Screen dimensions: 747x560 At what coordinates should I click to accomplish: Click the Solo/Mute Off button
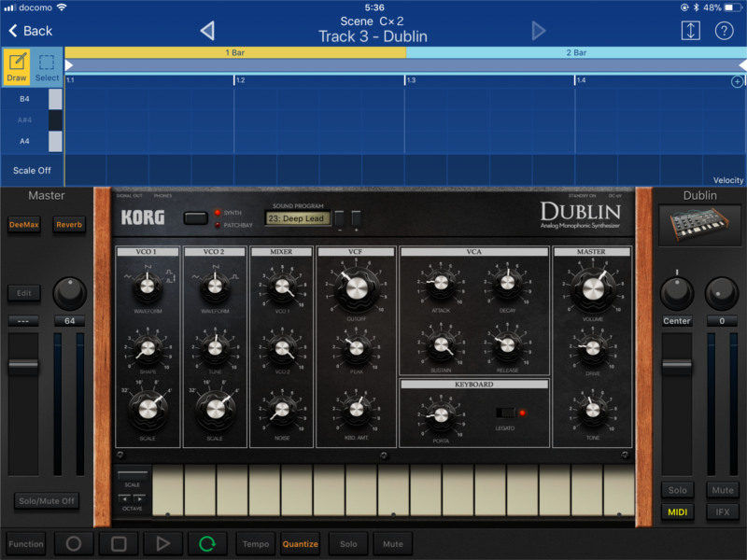tap(46, 501)
